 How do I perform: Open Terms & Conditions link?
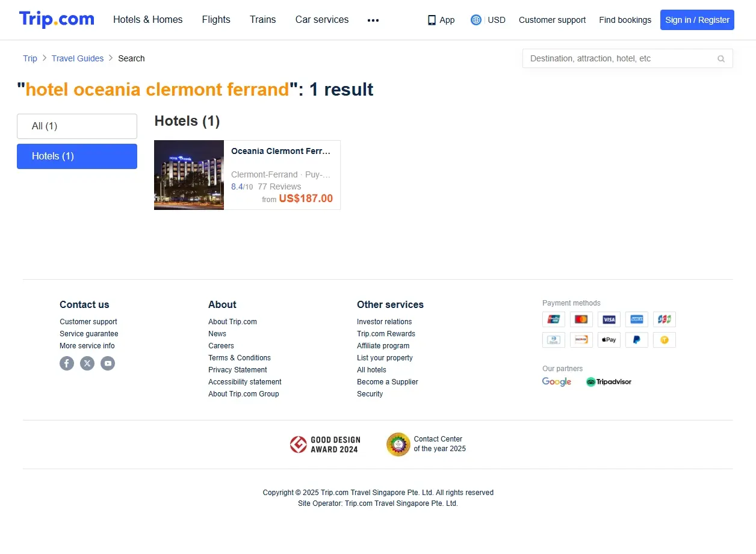click(x=240, y=358)
